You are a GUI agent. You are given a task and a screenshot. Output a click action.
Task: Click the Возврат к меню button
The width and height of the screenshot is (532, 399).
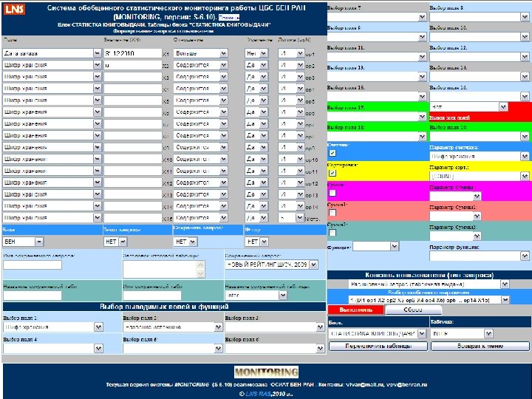pyautogui.click(x=480, y=346)
